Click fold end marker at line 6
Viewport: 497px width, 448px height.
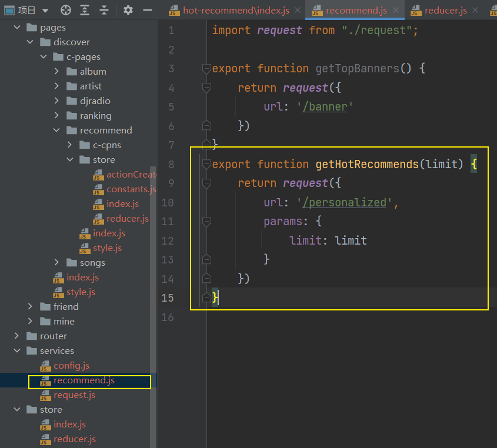click(206, 125)
